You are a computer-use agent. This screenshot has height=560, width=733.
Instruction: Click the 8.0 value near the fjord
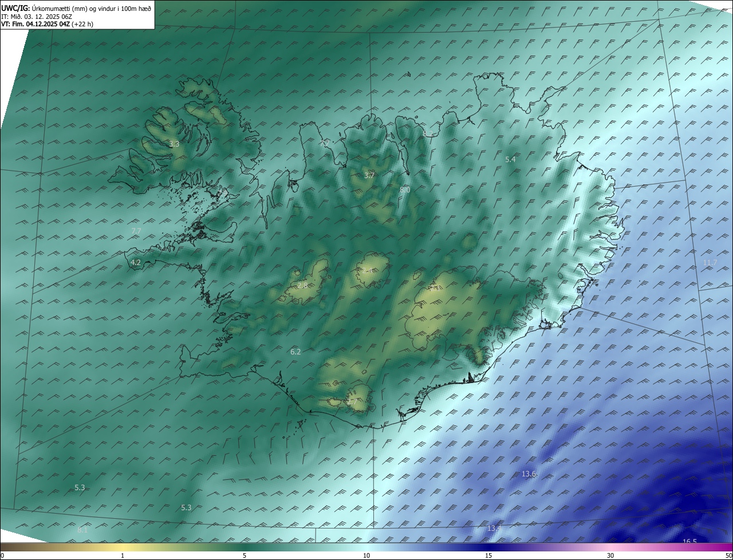pyautogui.click(x=405, y=190)
